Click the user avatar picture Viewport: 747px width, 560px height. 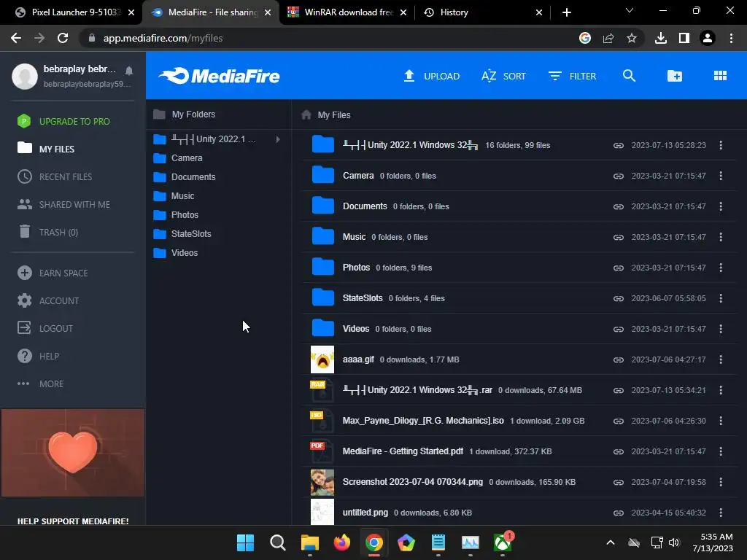coord(25,76)
